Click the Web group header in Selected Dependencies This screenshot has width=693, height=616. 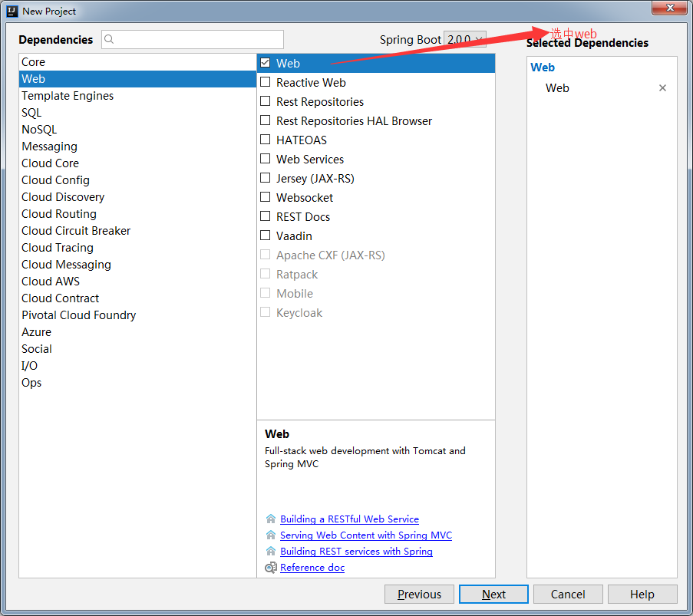click(543, 68)
